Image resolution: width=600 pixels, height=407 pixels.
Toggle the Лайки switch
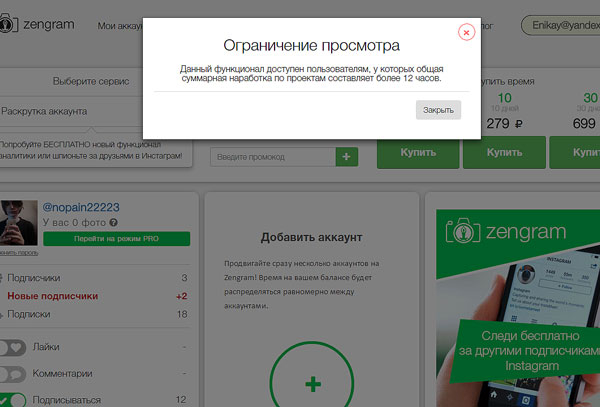(13, 348)
